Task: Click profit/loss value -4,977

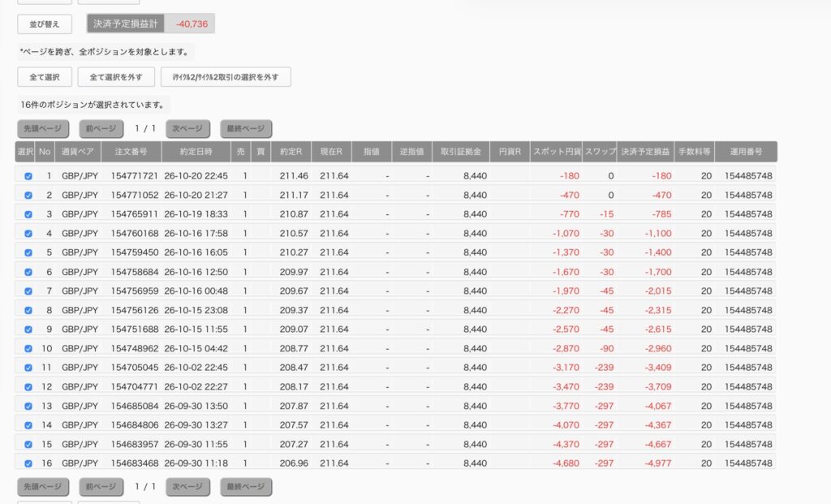Action: (x=658, y=463)
